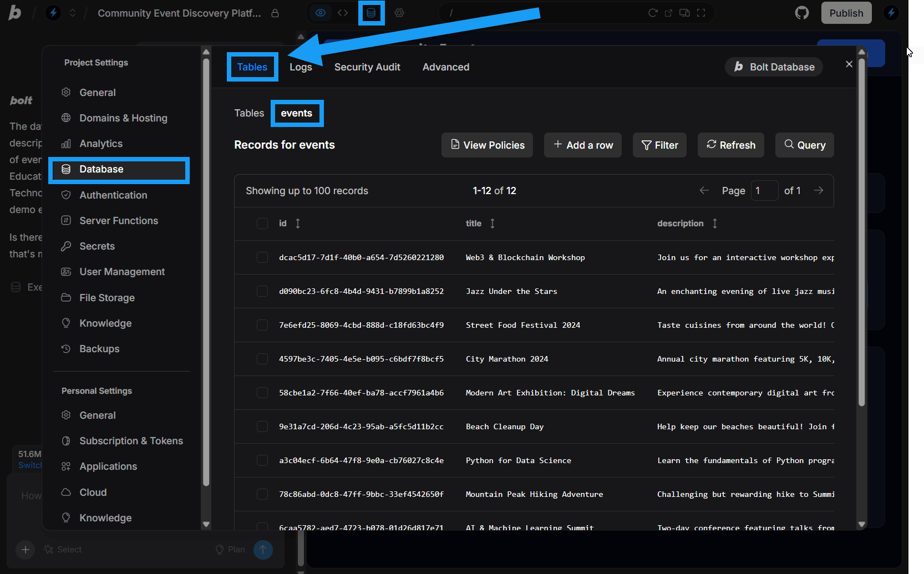Open settings via the gear icon in toolbar

point(399,12)
